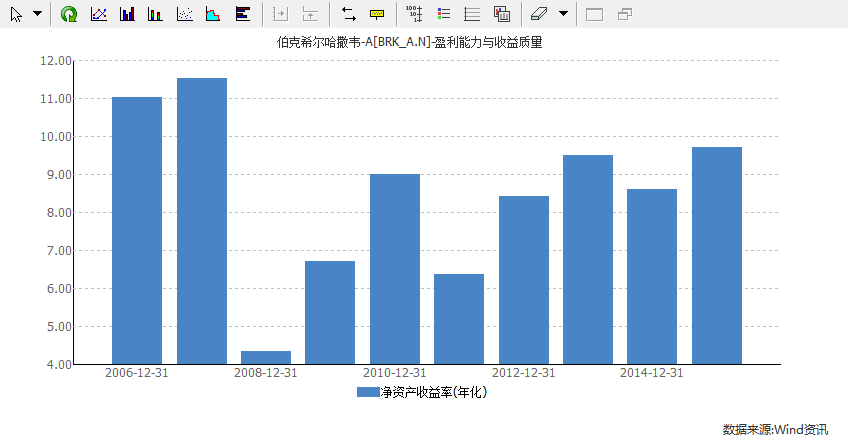Click the y-axis value 8.00
Screen dimensions: 848x438
[x=58, y=213]
